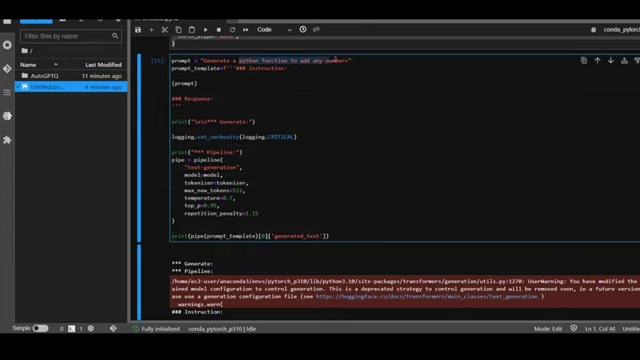
Task: Open the Table of Contents sidebar
Action: coord(7,92)
